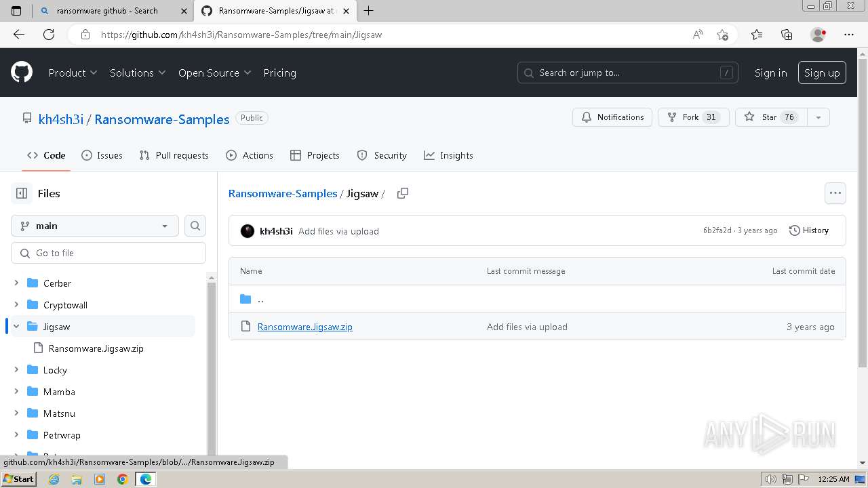Select Ransomware.Jigsaw.zip in file tree
This screenshot has width=868, height=488.
(96, 348)
